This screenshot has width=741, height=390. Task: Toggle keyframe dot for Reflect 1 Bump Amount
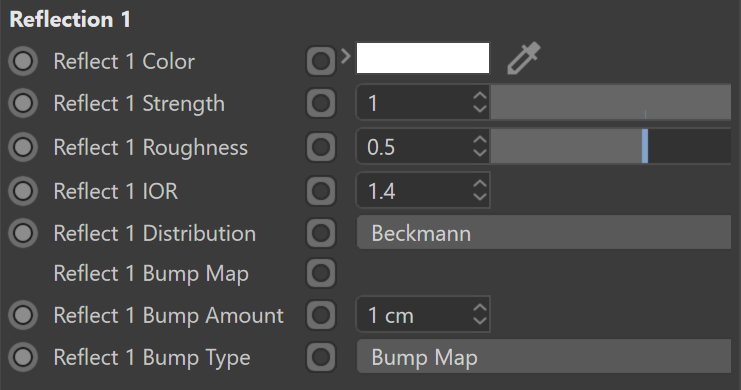tap(23, 315)
